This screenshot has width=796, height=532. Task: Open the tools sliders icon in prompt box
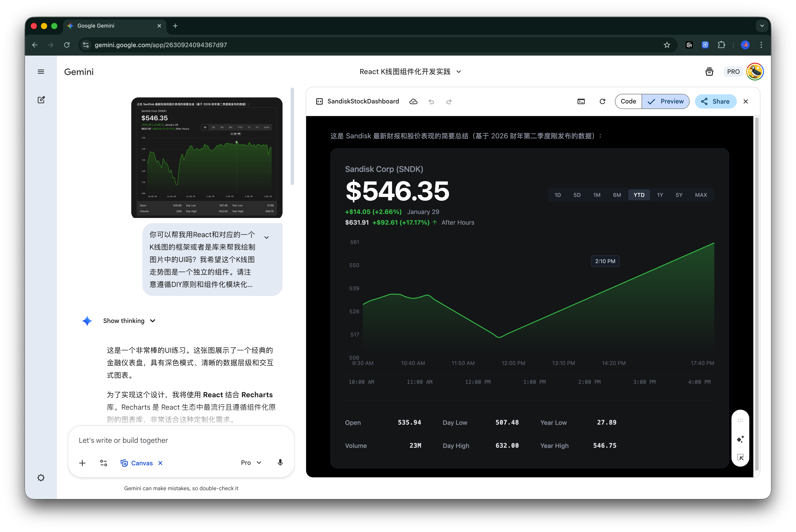pyautogui.click(x=103, y=463)
